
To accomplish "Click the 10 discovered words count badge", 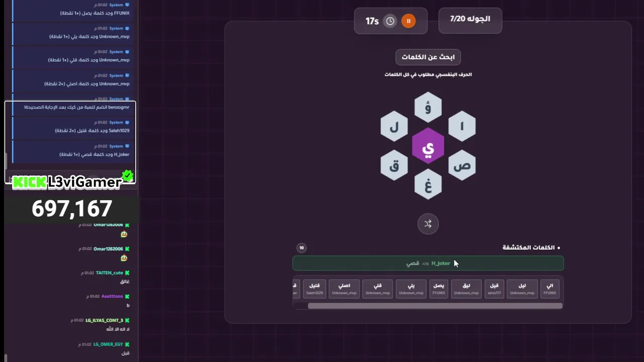I will [x=301, y=247].
